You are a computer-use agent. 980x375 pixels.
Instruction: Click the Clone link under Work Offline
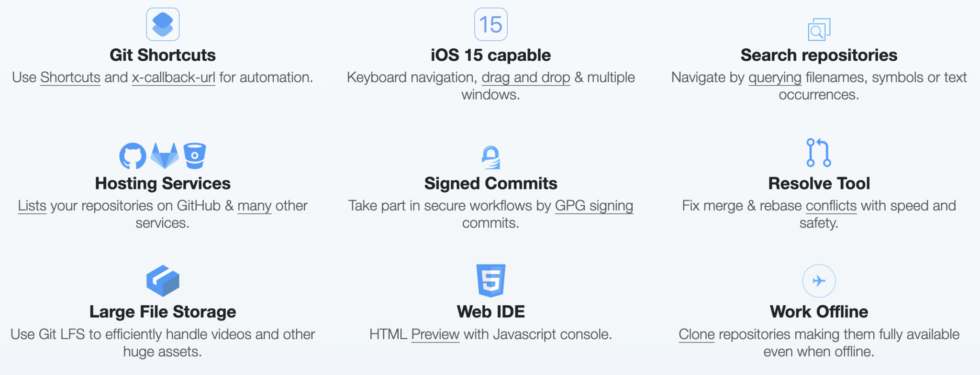point(696,334)
